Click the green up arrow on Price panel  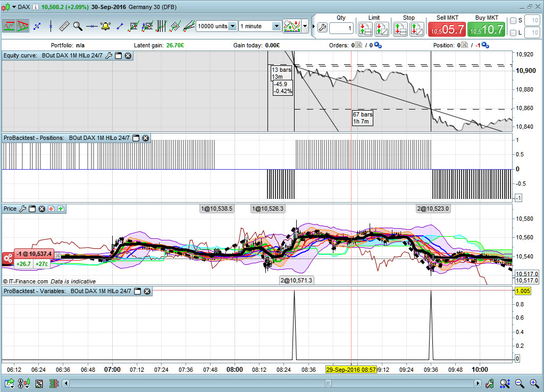pos(61,209)
